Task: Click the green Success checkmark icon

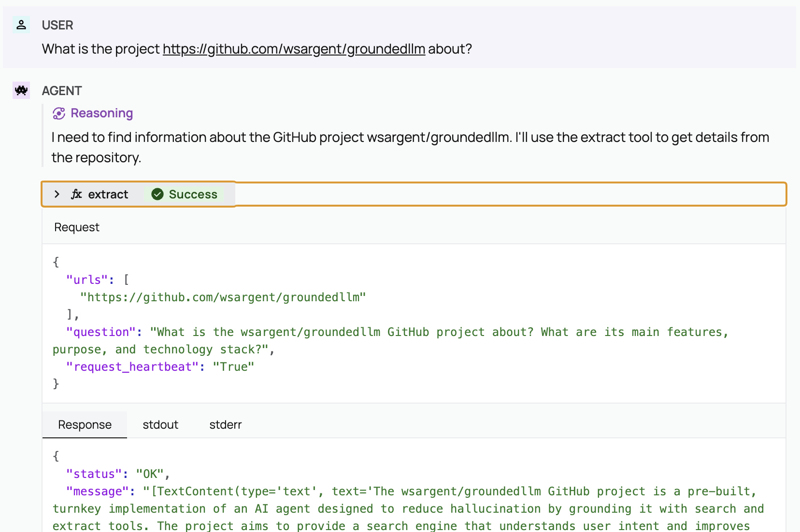Action: (x=157, y=194)
